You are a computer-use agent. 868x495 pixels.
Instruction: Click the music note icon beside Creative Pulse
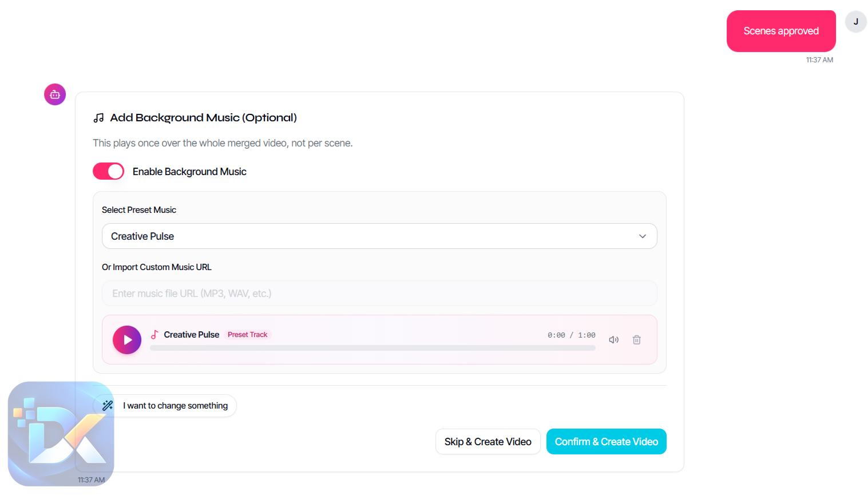pos(154,335)
